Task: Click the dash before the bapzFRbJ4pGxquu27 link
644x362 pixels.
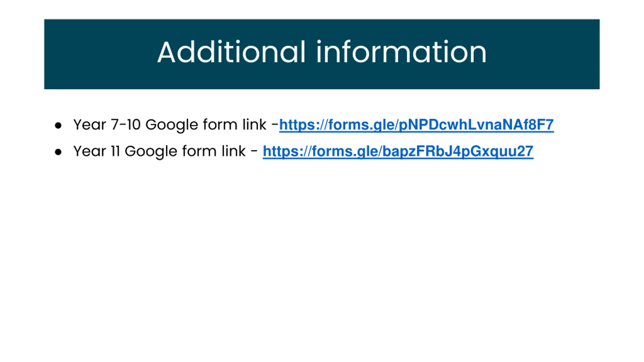Action: pyautogui.click(x=254, y=151)
